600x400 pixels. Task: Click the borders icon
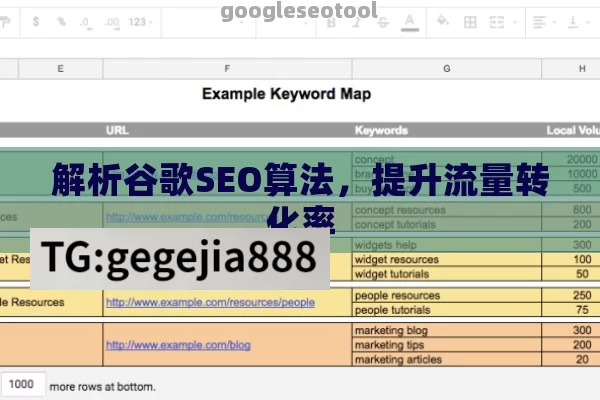tap(470, 22)
